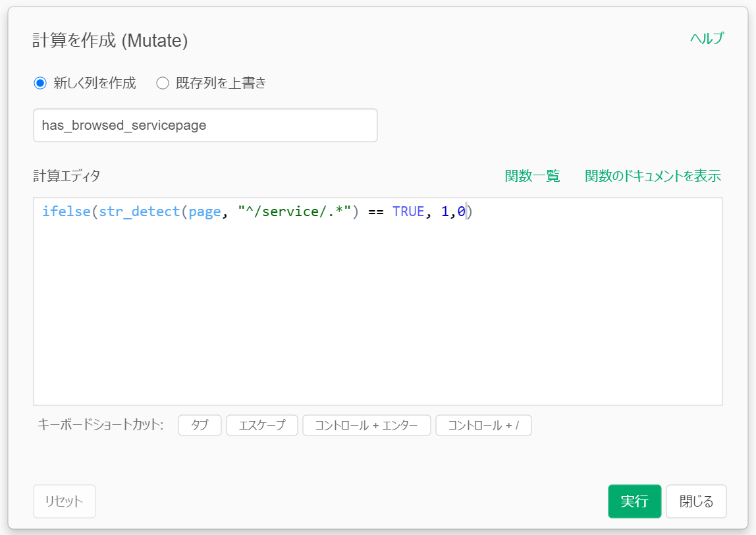Click the 計算エディタ label
This screenshot has height=535, width=756.
pos(67,176)
